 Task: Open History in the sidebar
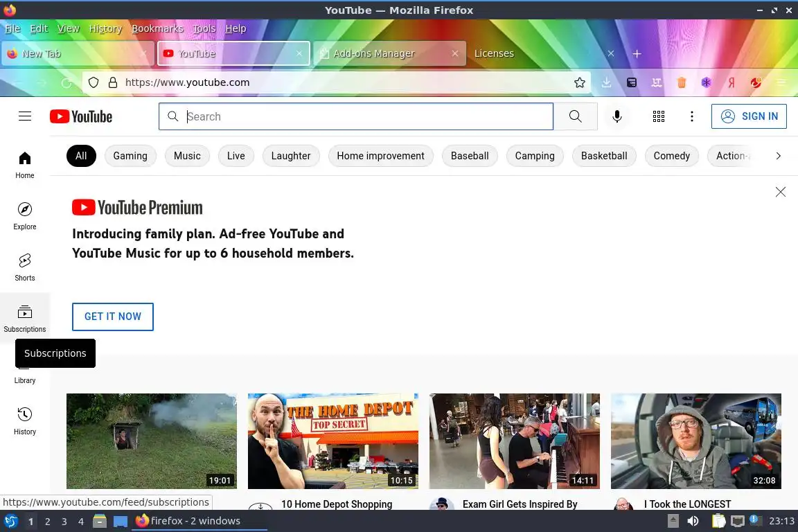coord(25,421)
